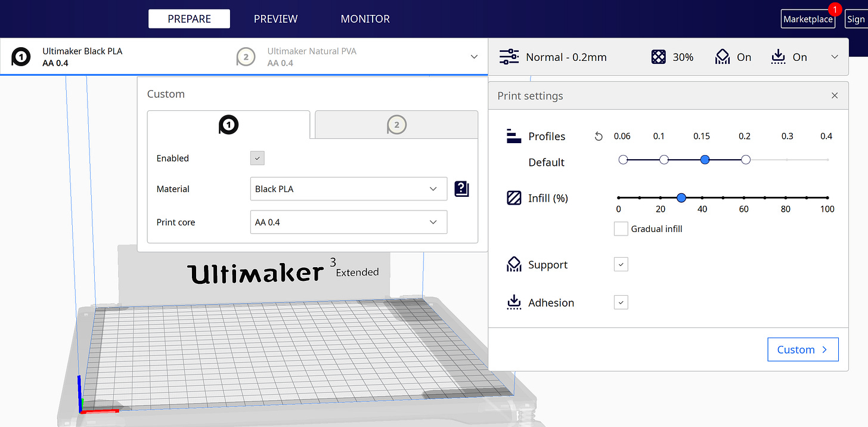This screenshot has width=868, height=427.
Task: Toggle the Support checkbox
Action: point(621,264)
